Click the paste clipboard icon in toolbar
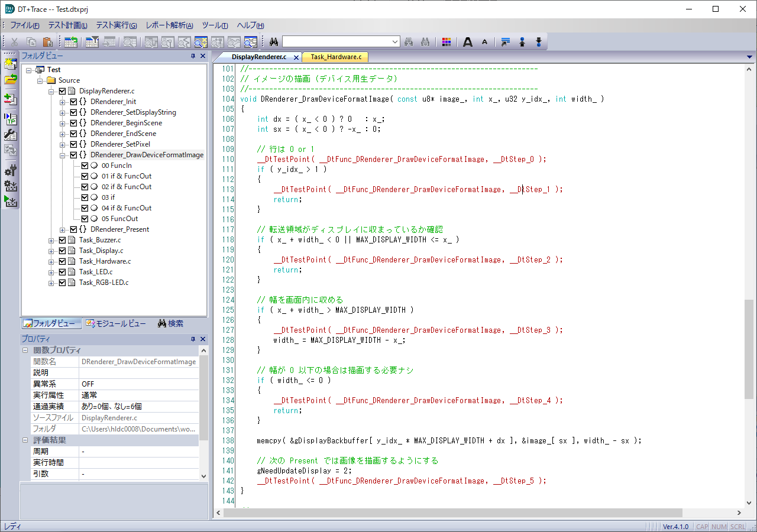Image resolution: width=757 pixels, height=532 pixels. click(48, 42)
